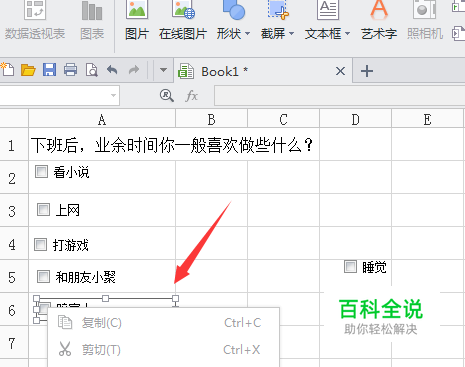Click the Book1 spreadsheet file icon on tab
Screen dimensions: 465x367
pos(186,71)
